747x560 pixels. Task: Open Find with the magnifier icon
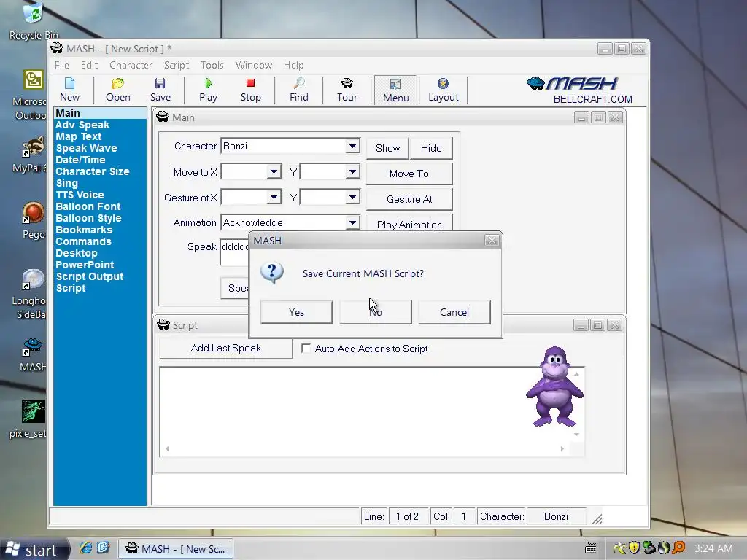298,90
